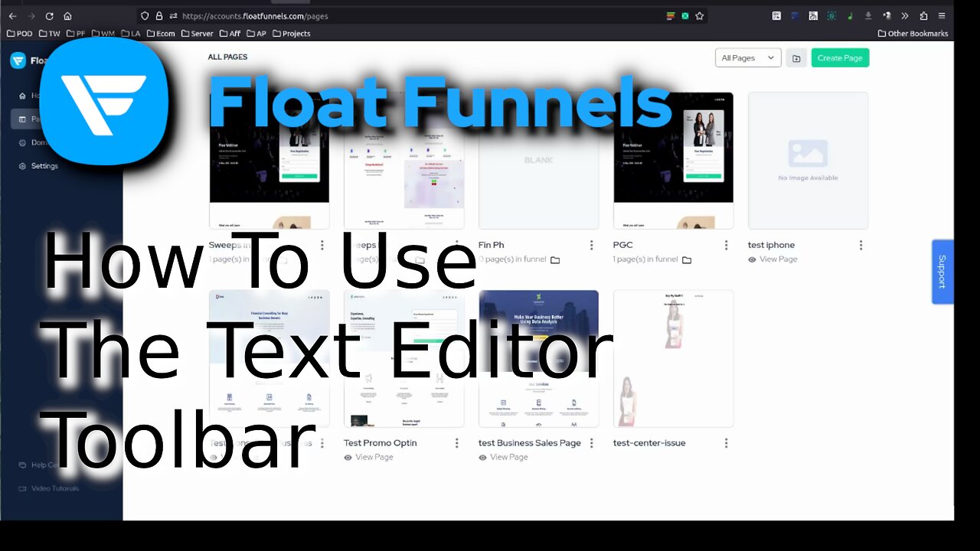
Task: Open Settings in the left sidebar
Action: pyautogui.click(x=38, y=166)
